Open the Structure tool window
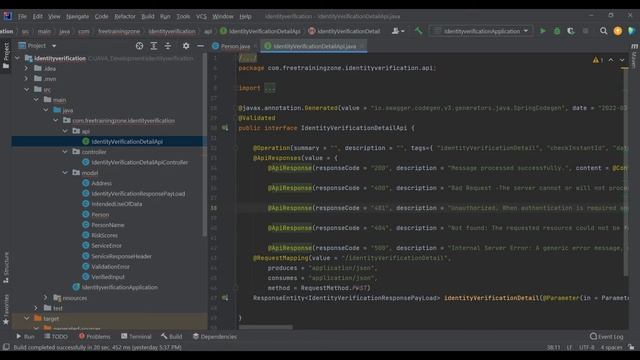This screenshot has width=640, height=360. pyautogui.click(x=6, y=267)
